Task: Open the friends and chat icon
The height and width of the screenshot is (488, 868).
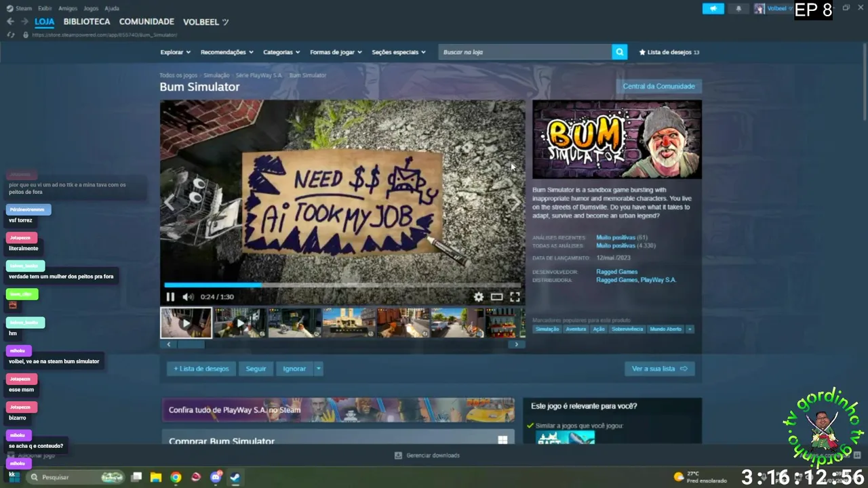Action: pos(857,455)
